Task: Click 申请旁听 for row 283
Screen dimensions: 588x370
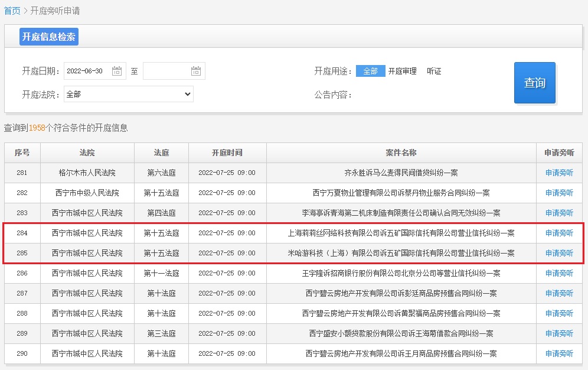Action: click(559, 213)
